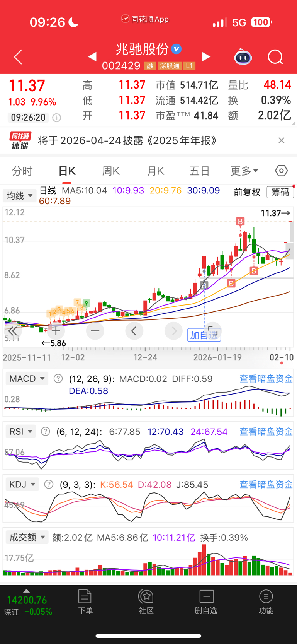Tap the verified badge beside 兆驰股份
Image resolution: width=297 pixels, height=644 pixels.
pos(177,49)
